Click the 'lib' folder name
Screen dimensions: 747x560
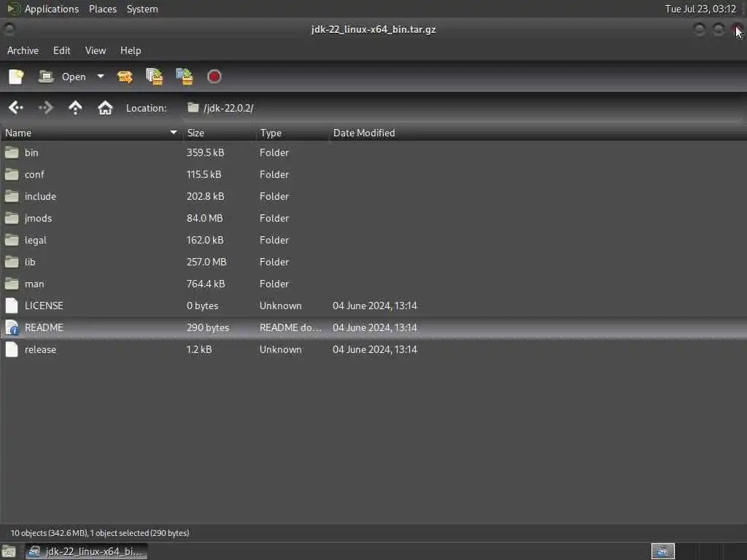[x=30, y=262]
